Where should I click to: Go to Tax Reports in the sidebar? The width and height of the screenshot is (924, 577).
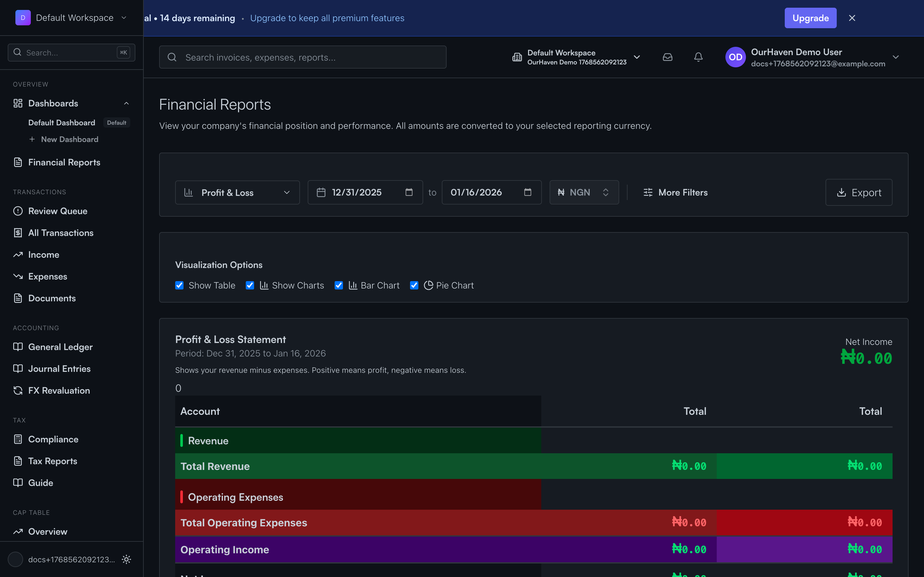tap(54, 461)
